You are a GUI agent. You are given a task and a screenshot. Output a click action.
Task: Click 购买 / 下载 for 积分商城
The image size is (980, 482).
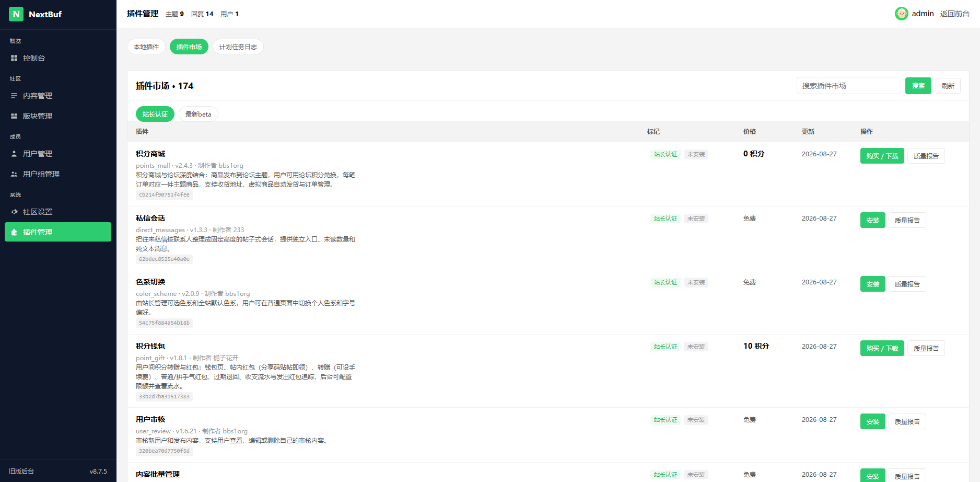pos(882,156)
